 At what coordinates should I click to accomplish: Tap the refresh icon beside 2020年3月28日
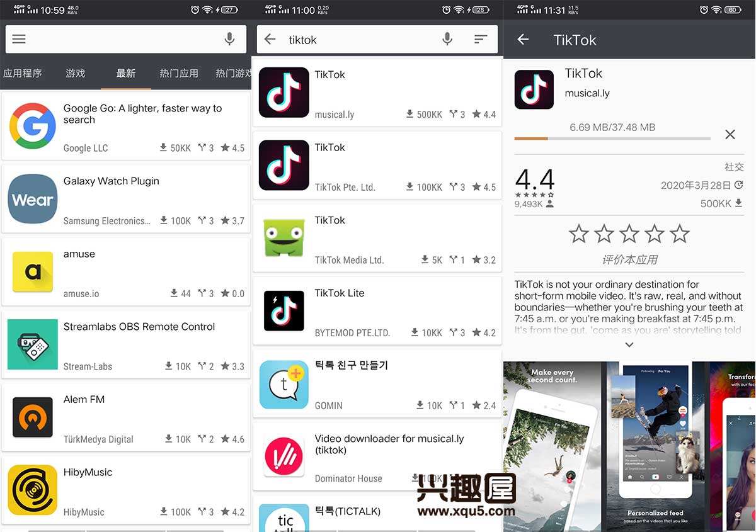click(739, 185)
